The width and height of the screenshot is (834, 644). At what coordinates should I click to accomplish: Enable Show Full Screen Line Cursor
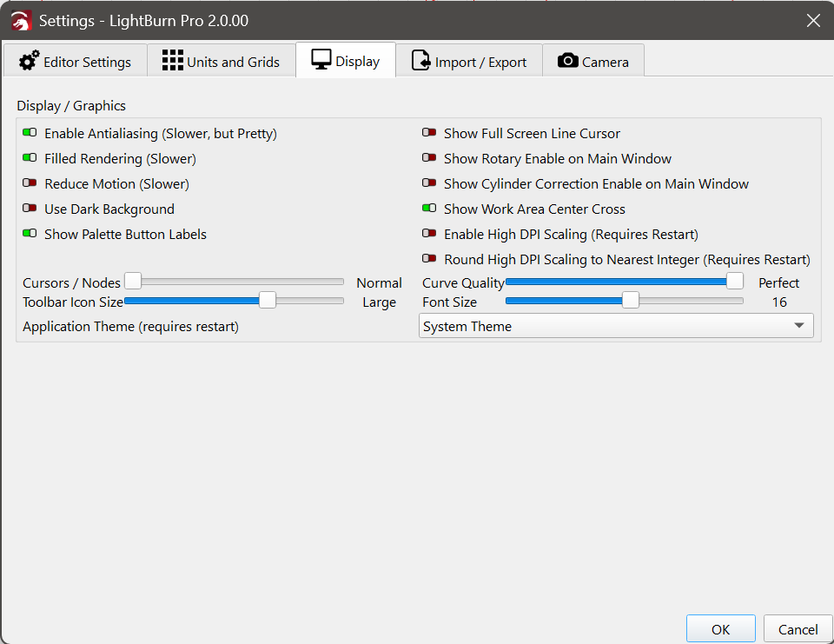pos(429,134)
